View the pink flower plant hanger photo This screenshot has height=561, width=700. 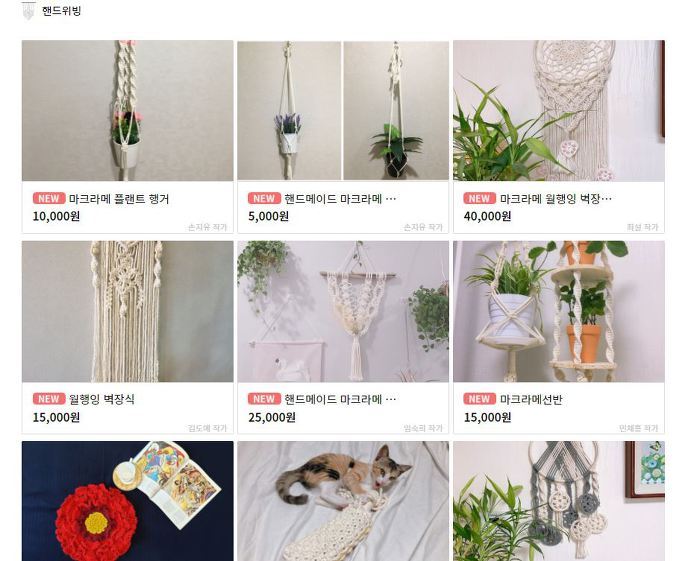[128, 111]
